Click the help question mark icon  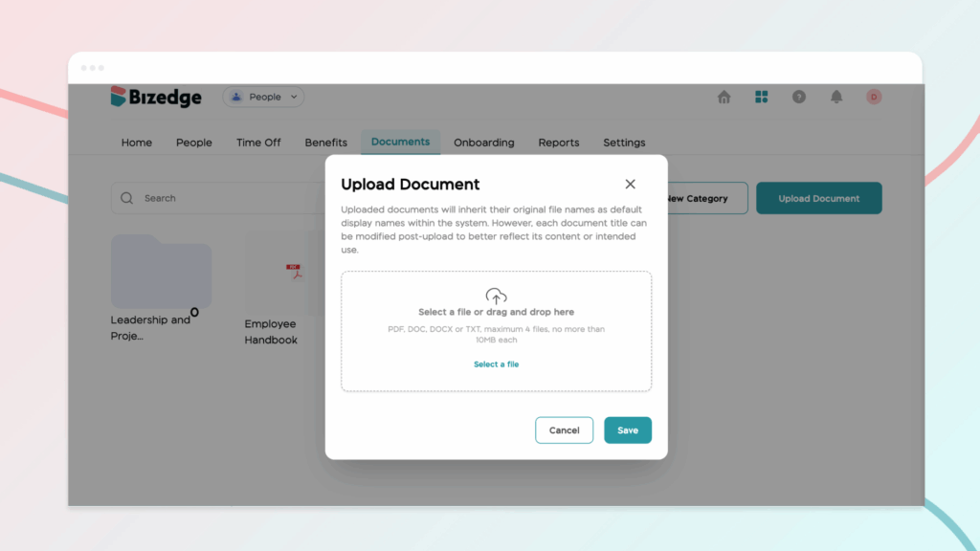798,97
